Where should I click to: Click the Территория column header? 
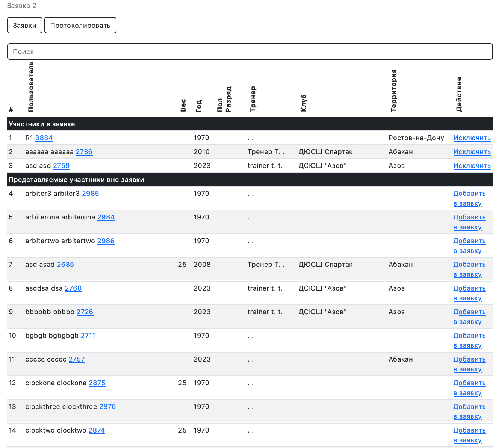point(394,91)
